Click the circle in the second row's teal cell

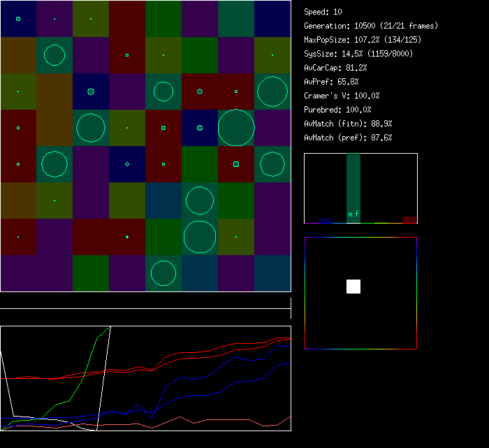pos(54,55)
